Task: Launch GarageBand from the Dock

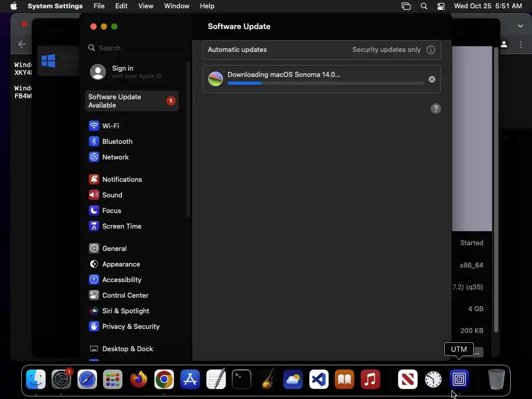Action: tap(268, 379)
